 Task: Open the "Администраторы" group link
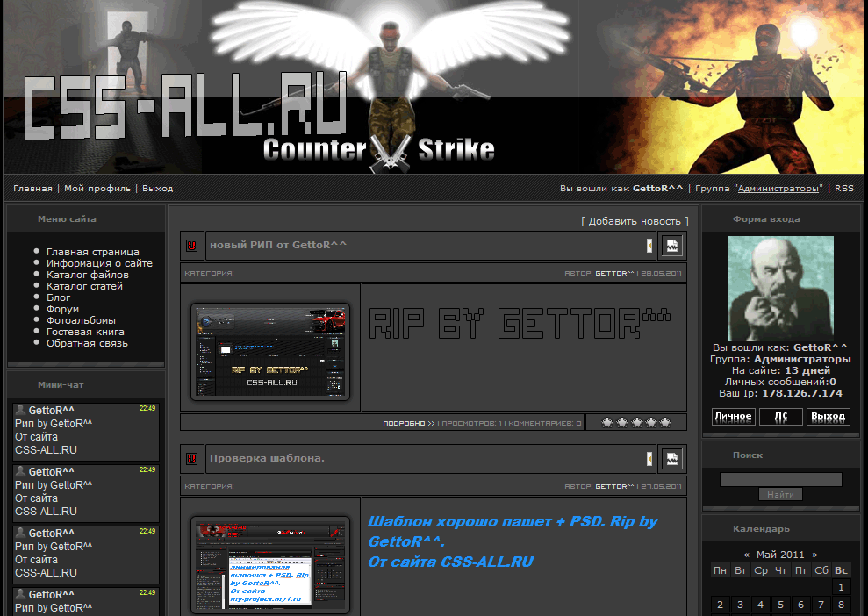coord(778,188)
